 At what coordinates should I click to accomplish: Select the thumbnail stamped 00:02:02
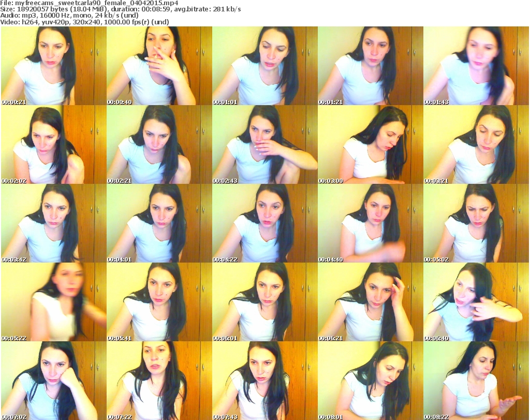[x=54, y=144]
